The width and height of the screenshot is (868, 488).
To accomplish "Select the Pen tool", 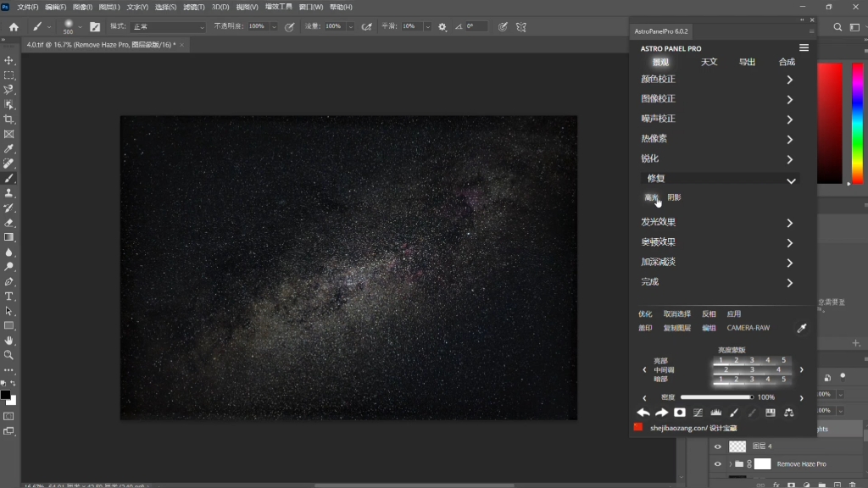I will (x=8, y=281).
